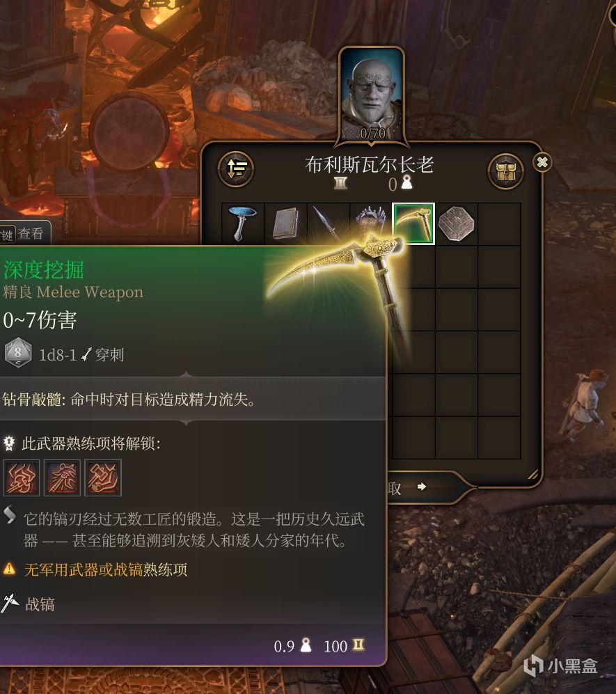Click the d8 damage die icon
Screen dimensions: 616x694
[17, 353]
